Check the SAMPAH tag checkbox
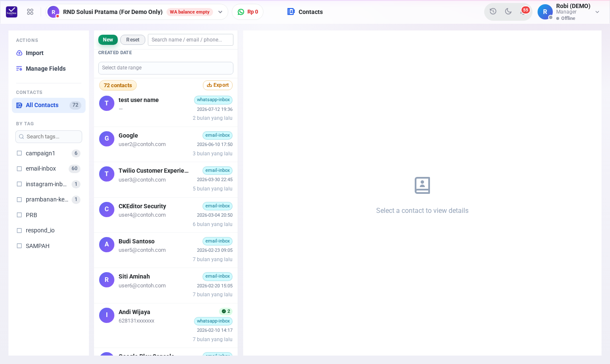This screenshot has width=610, height=364. [19, 246]
